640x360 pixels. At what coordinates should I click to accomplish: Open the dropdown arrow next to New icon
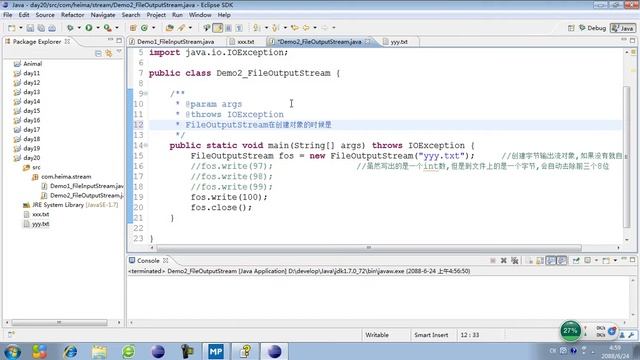(20, 28)
